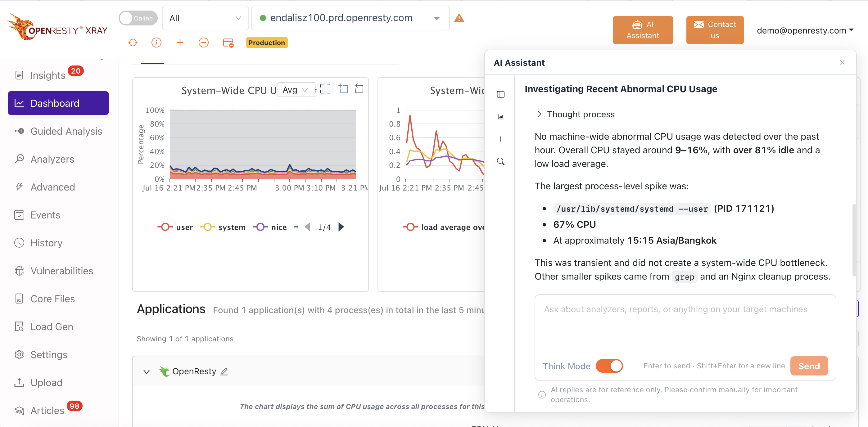Expand CPU usage chart to fullscreen
The image size is (868, 427).
(x=325, y=89)
